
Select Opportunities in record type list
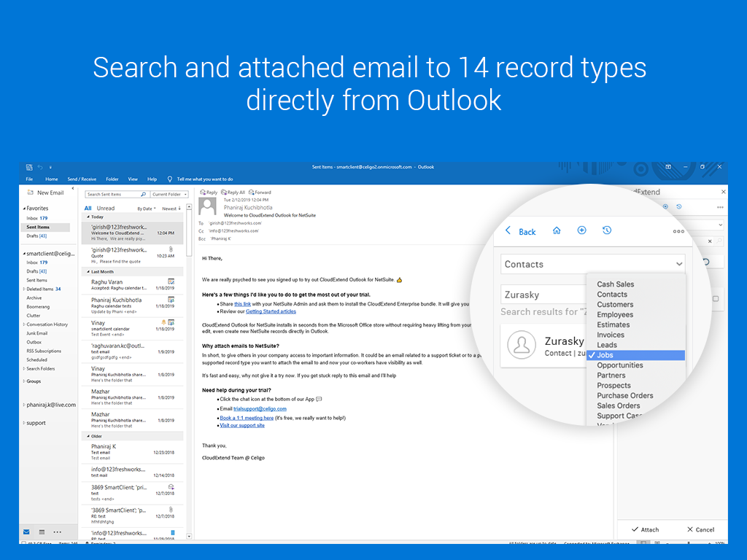pos(620,365)
